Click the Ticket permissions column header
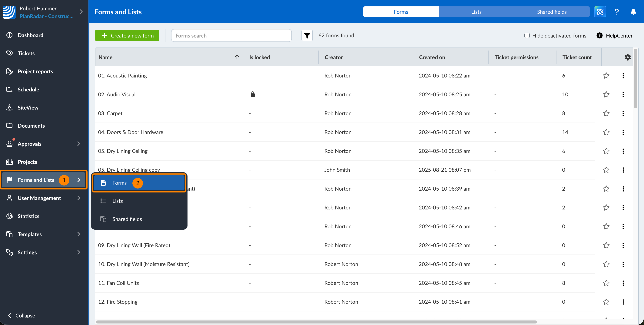The image size is (644, 325). pos(516,57)
